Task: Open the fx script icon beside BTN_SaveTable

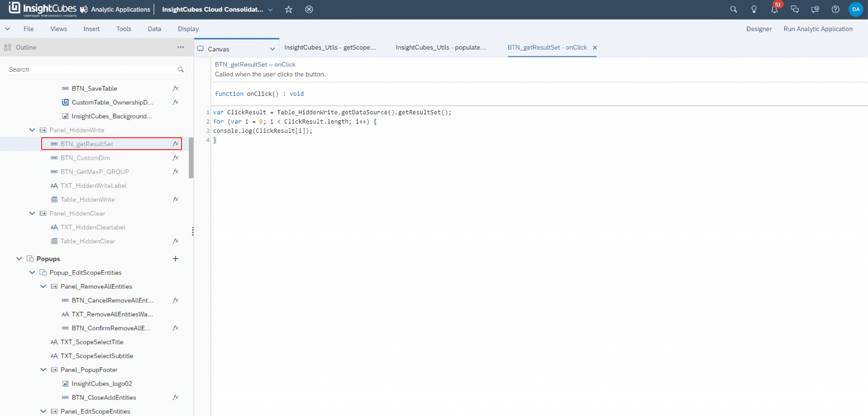Action: 175,88
